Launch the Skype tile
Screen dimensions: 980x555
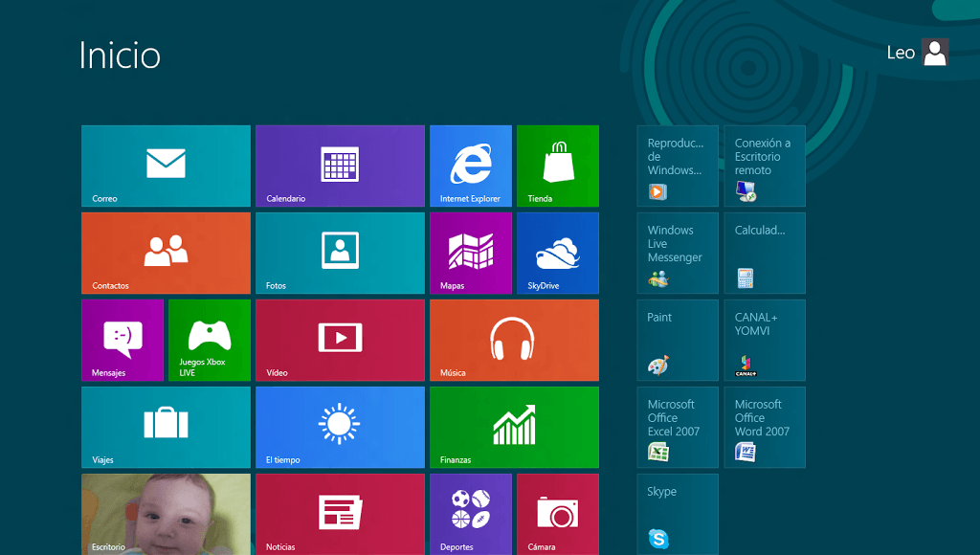click(678, 515)
